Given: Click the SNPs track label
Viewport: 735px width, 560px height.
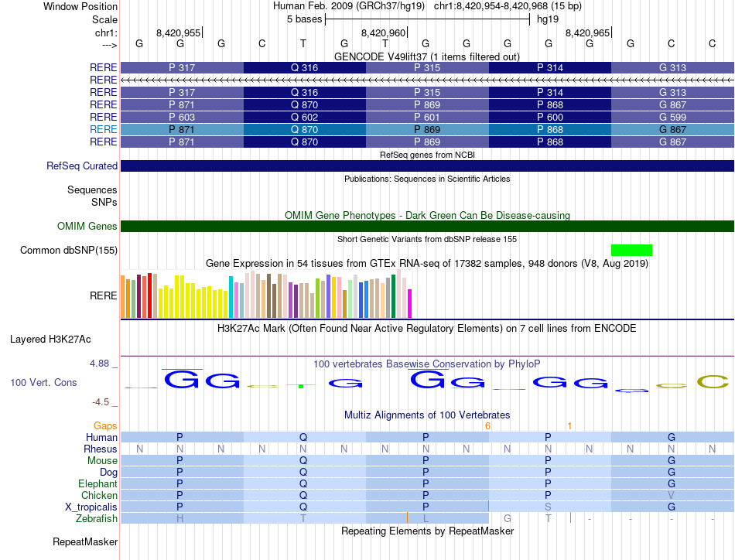Looking at the screenshot, I should (x=104, y=202).
